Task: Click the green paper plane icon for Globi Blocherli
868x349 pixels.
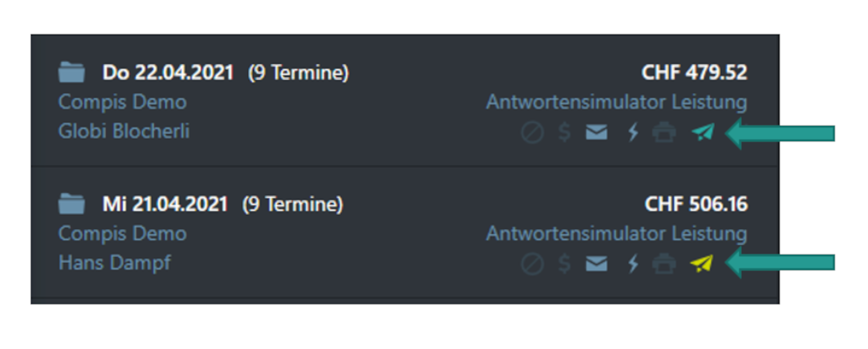Action: (x=703, y=132)
